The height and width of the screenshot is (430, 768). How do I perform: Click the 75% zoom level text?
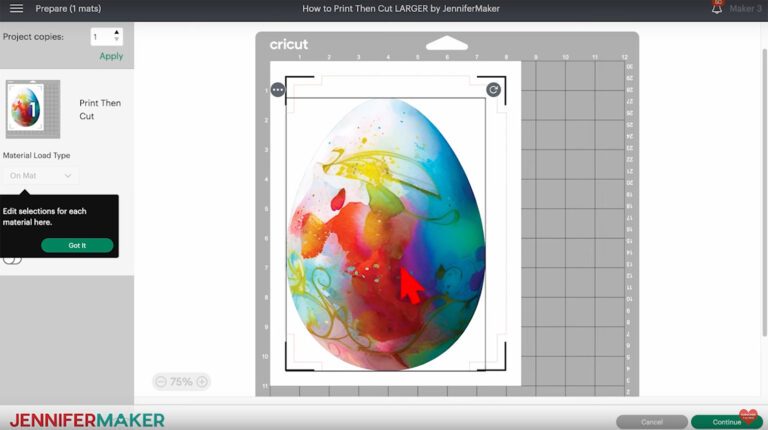181,382
